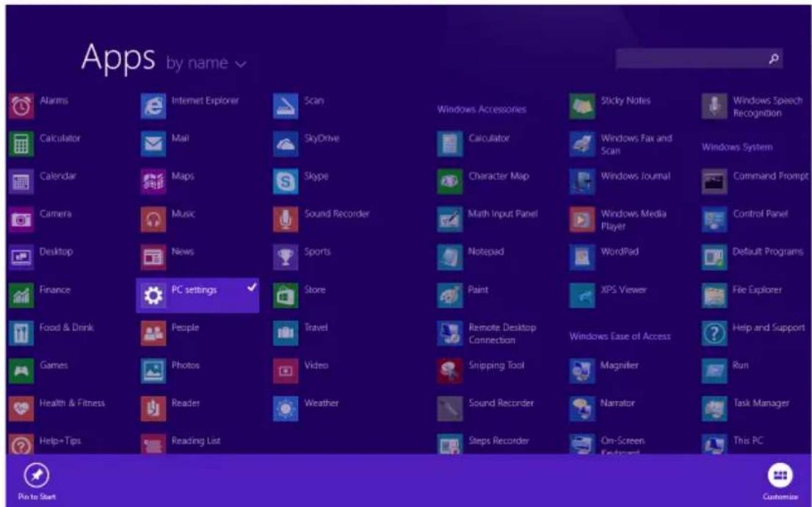812x507 pixels.
Task: Open the Notepad icon
Action: 449,258
